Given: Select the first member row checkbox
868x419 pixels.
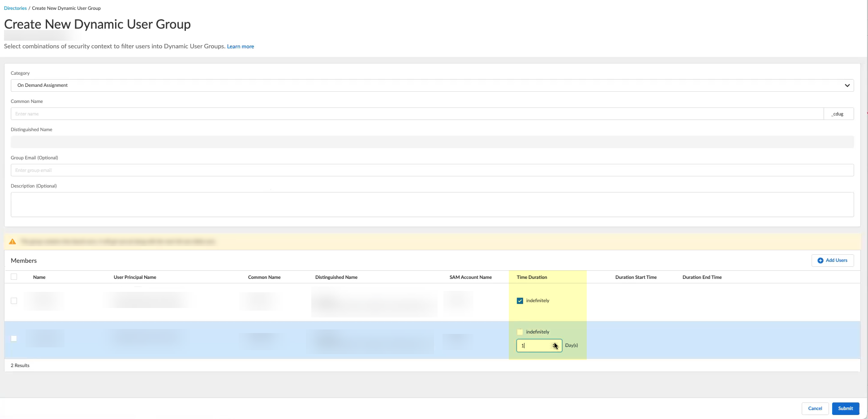Looking at the screenshot, I should 14,301.
